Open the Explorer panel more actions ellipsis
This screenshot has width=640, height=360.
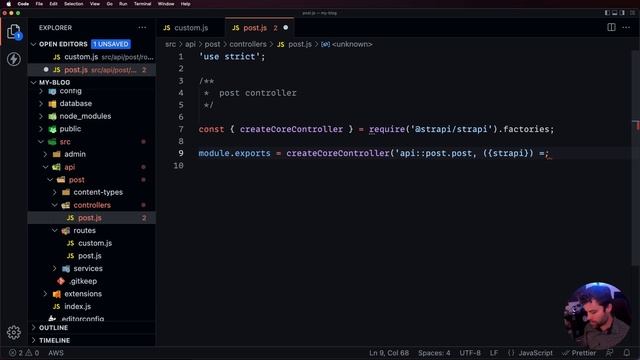142,28
